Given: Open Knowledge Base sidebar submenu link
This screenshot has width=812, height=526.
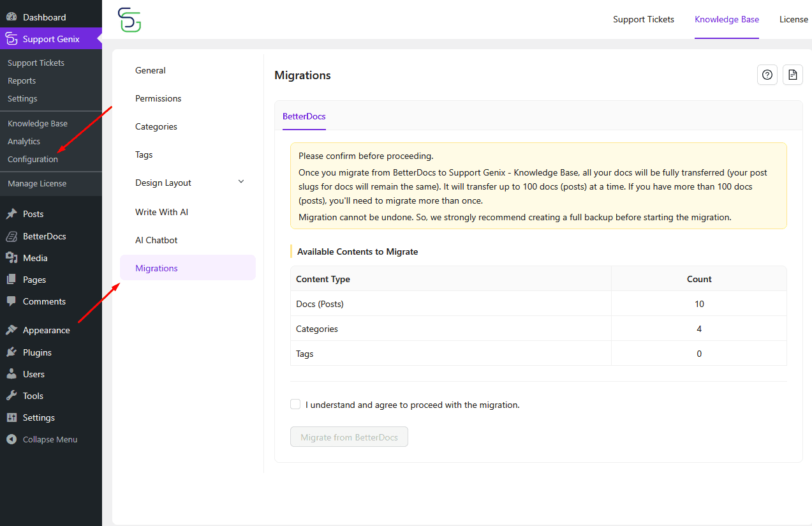Looking at the screenshot, I should pyautogui.click(x=38, y=123).
